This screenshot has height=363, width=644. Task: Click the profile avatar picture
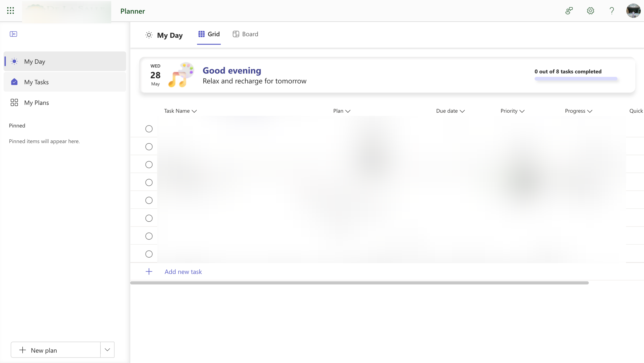633,11
